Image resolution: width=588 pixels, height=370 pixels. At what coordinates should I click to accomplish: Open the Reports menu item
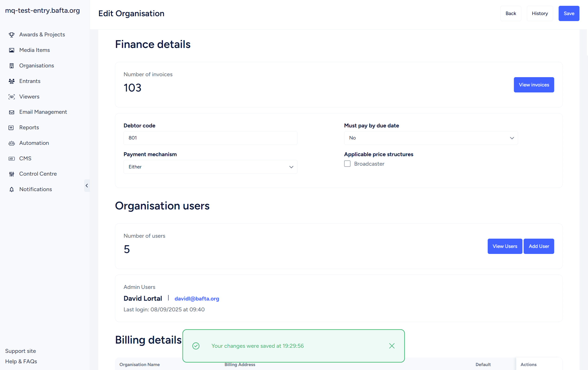point(29,127)
